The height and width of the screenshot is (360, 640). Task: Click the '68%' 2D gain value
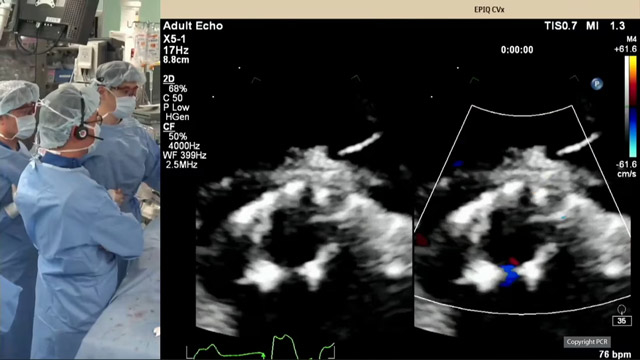[x=178, y=89]
